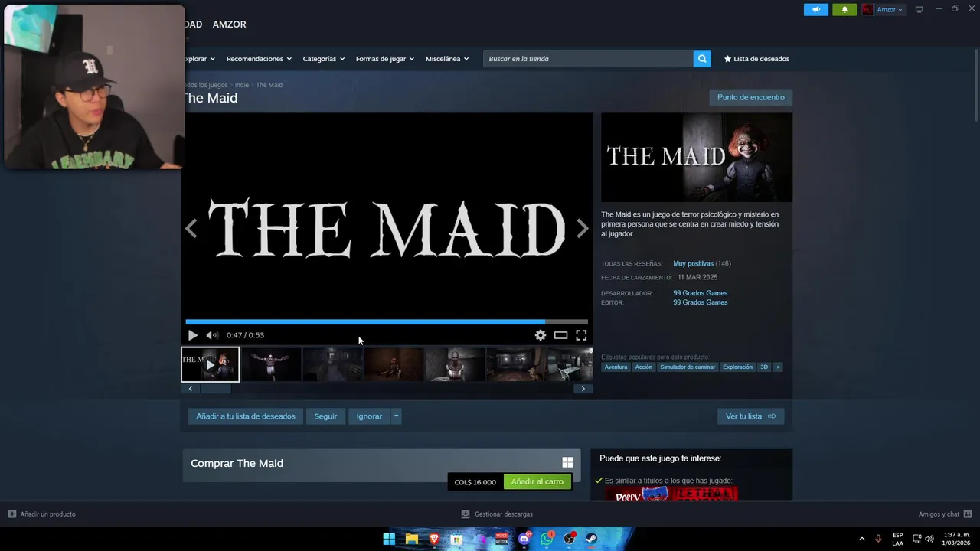Open Amigos y chat
Image resolution: width=980 pixels, height=551 pixels.
click(x=945, y=514)
